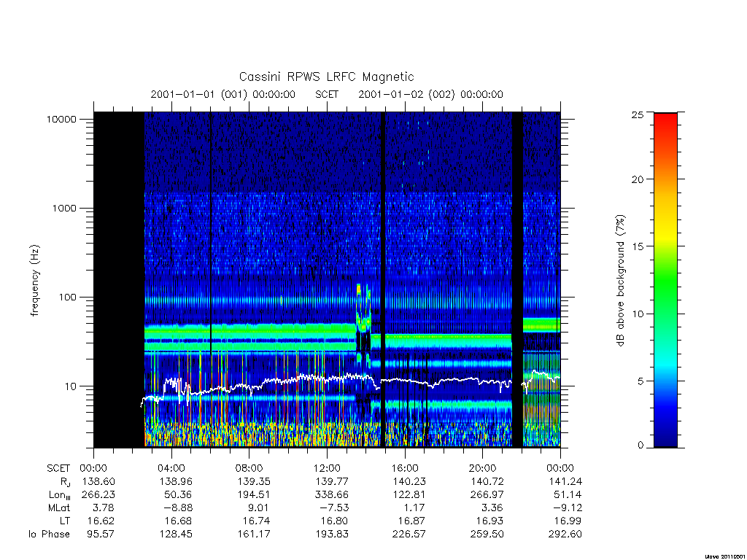The height and width of the screenshot is (560, 747).
Task: Click the Io Phase value 226.57
Action: [409, 534]
